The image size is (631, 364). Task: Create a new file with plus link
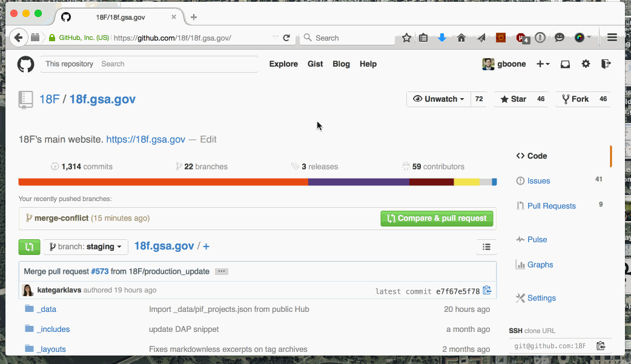pos(206,246)
